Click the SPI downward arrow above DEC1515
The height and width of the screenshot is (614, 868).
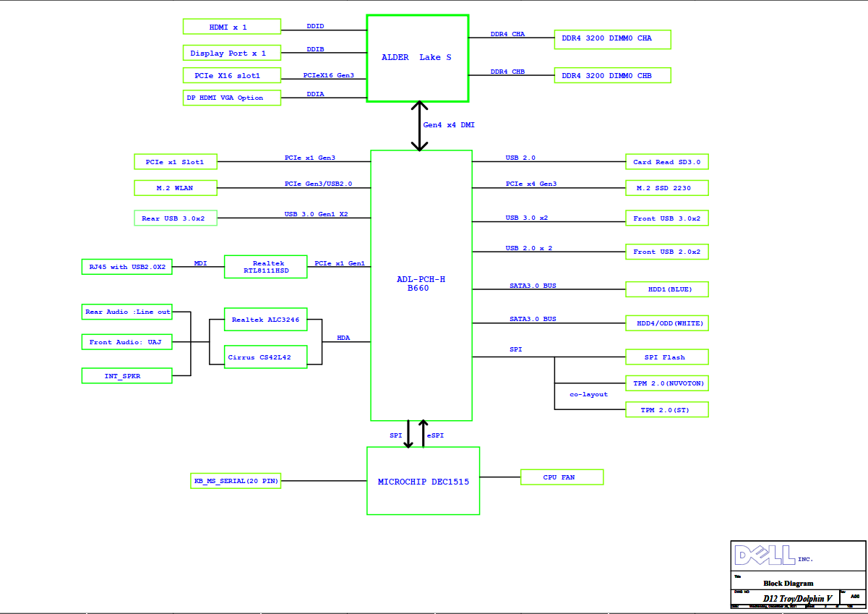(408, 434)
